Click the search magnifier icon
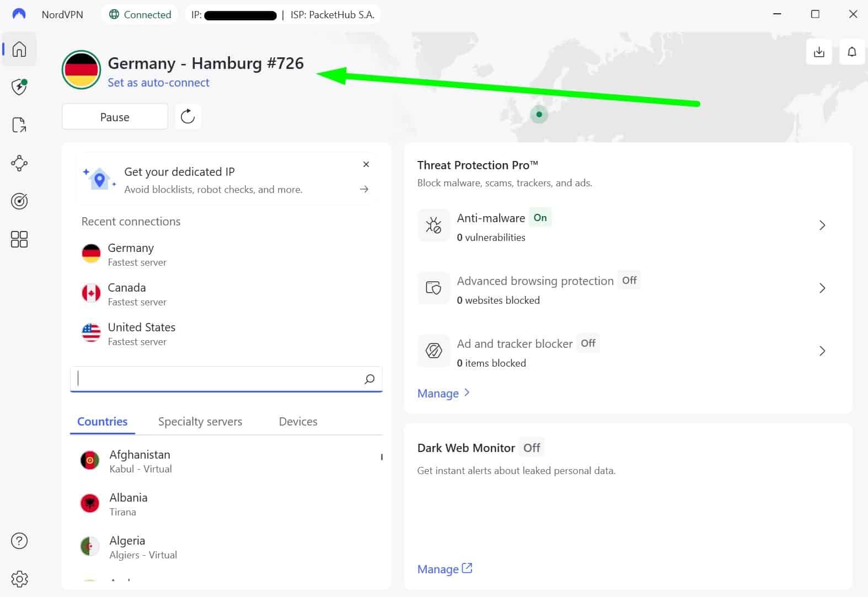868x597 pixels. point(369,379)
